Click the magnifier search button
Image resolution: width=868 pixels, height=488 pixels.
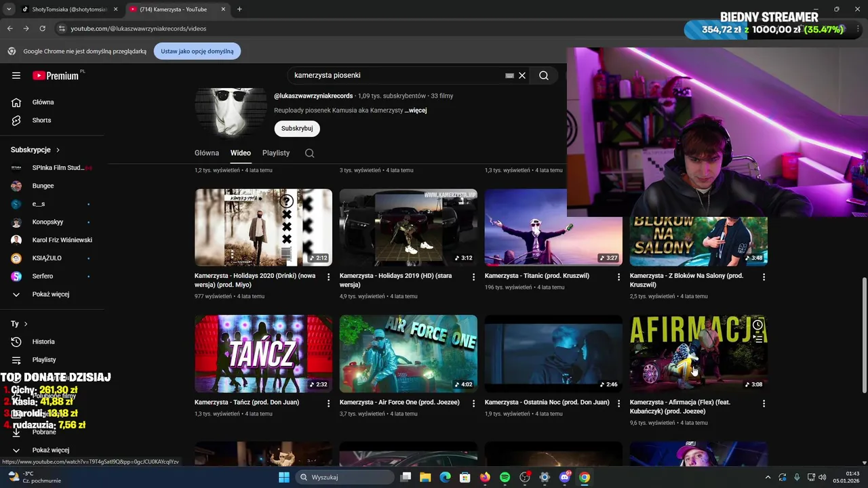pyautogui.click(x=544, y=75)
